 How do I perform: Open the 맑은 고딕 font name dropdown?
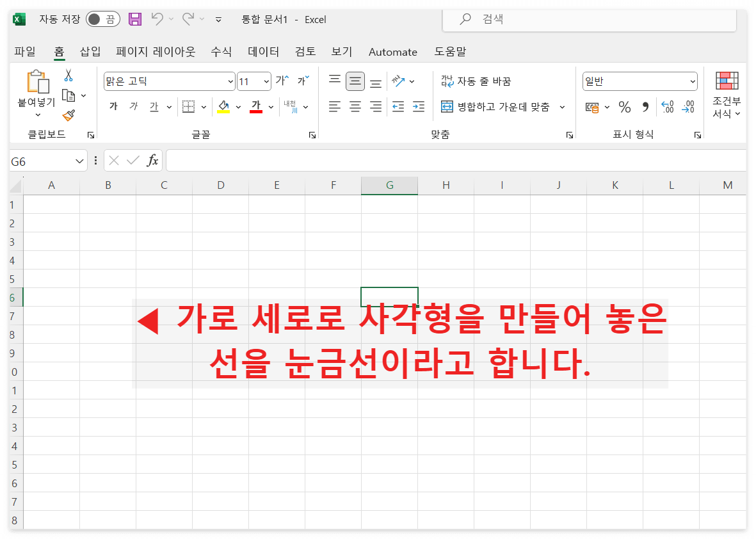pos(230,81)
